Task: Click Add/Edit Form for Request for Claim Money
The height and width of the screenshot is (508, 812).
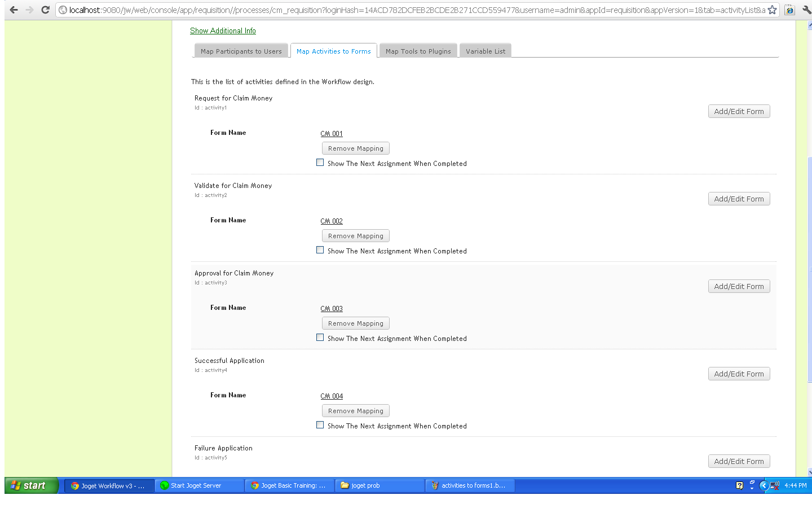Action: [x=739, y=111]
